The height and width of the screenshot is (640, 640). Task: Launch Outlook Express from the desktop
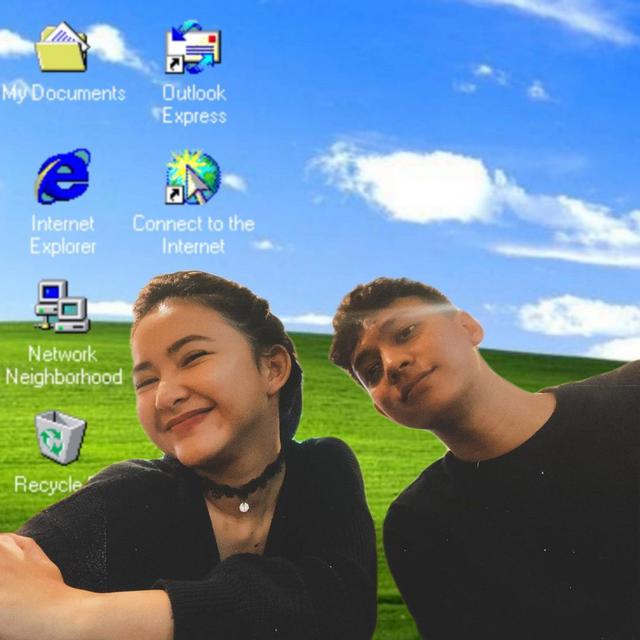[193, 47]
